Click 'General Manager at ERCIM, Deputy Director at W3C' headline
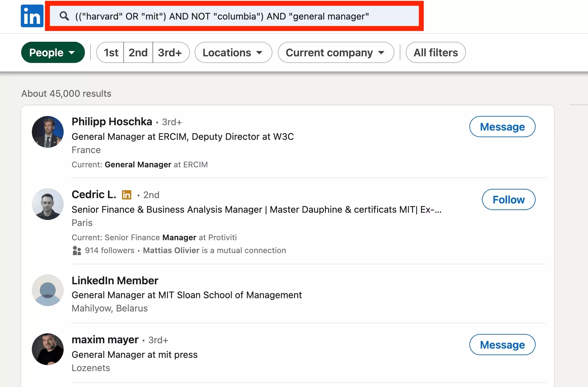The image size is (588, 387). [183, 137]
